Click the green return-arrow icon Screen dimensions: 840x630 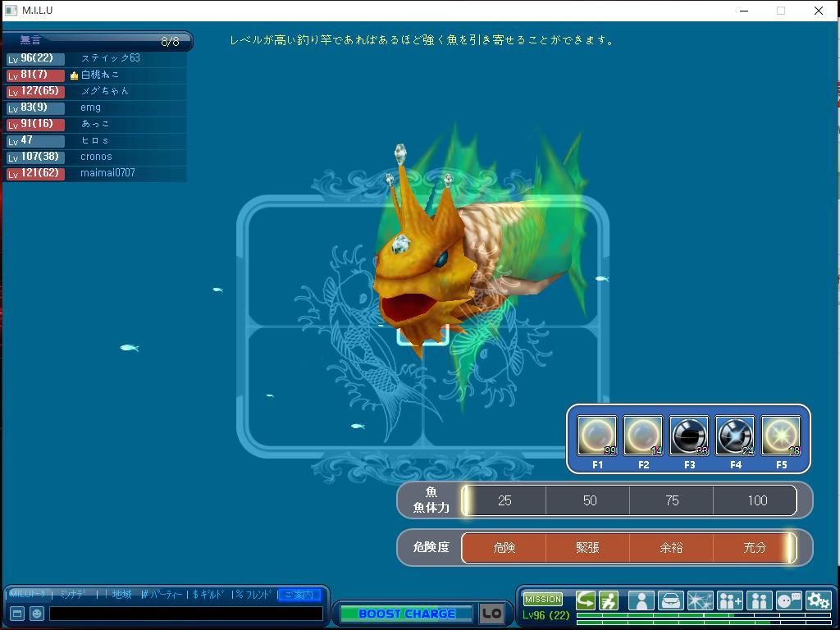586,601
